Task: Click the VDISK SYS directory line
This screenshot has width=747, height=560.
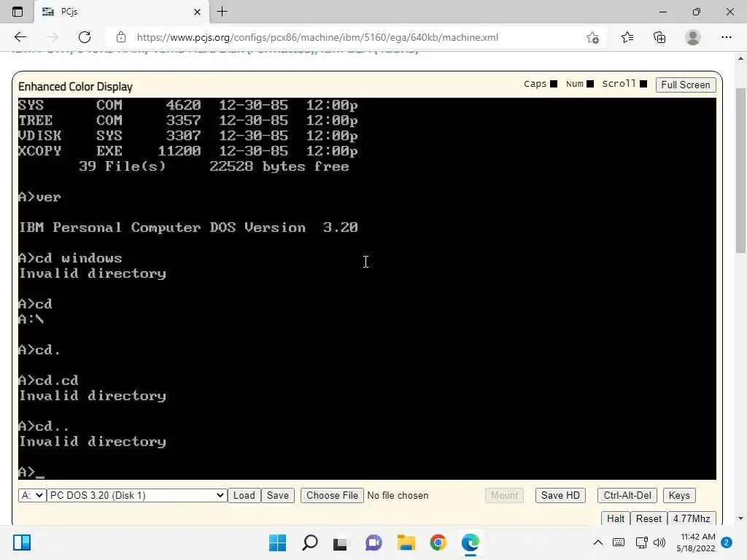Action: pos(188,136)
